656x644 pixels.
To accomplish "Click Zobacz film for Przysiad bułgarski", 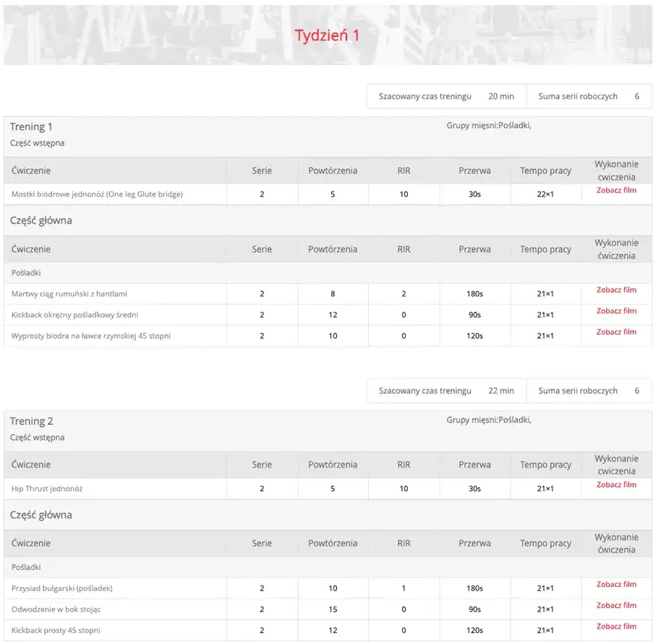I will click(x=616, y=584).
